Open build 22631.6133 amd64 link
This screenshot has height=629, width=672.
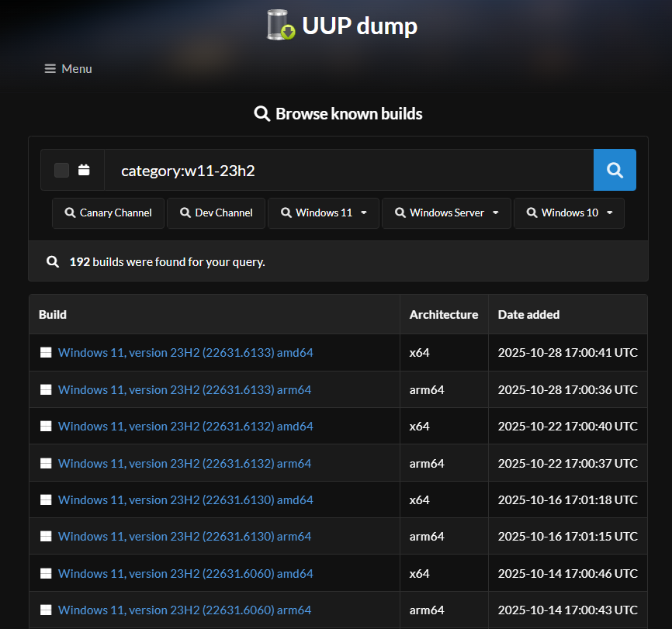coord(185,353)
